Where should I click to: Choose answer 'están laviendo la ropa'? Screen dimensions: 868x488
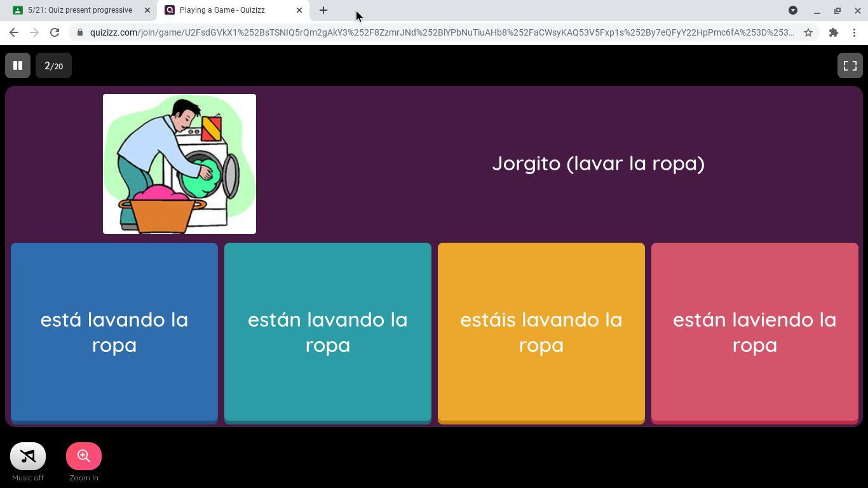755,332
